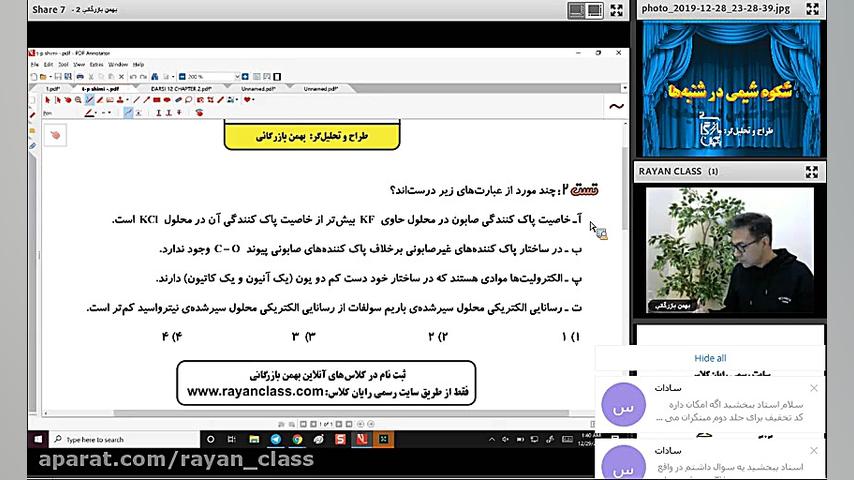Open the View menu
Image resolution: width=854 pixels, height=480 pixels.
pyautogui.click(x=79, y=64)
